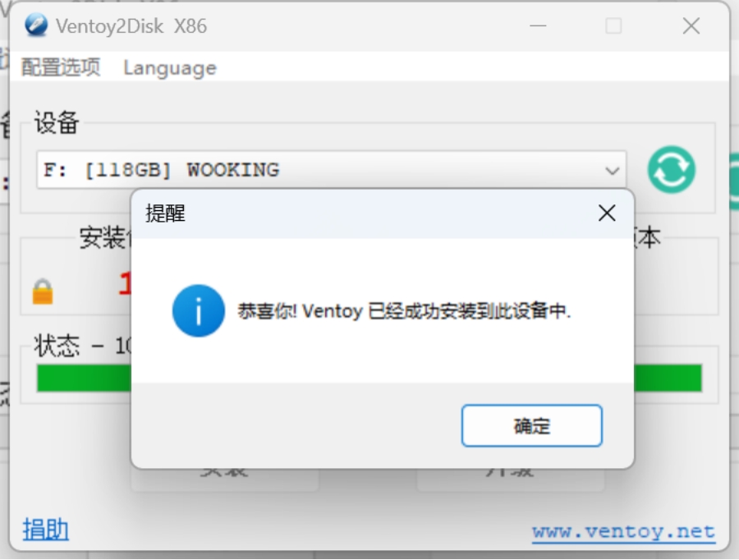Image resolution: width=739 pixels, height=560 pixels.
Task: Visit the www.ventoy.net link
Action: (x=623, y=532)
